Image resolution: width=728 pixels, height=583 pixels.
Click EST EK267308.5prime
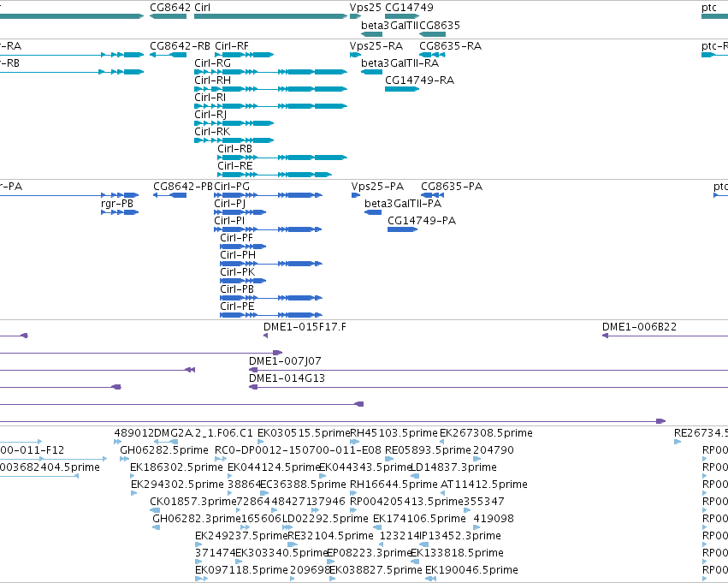pyautogui.click(x=442, y=442)
